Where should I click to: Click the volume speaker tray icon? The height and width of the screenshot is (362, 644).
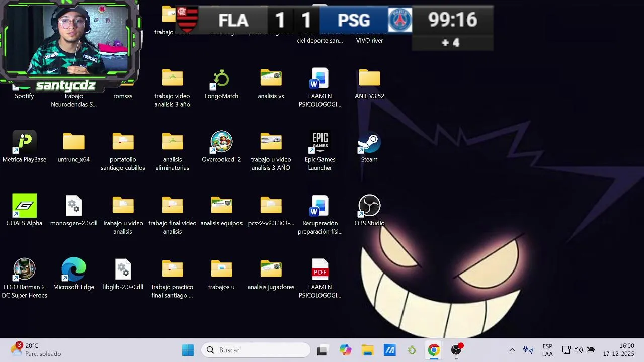coord(578,350)
